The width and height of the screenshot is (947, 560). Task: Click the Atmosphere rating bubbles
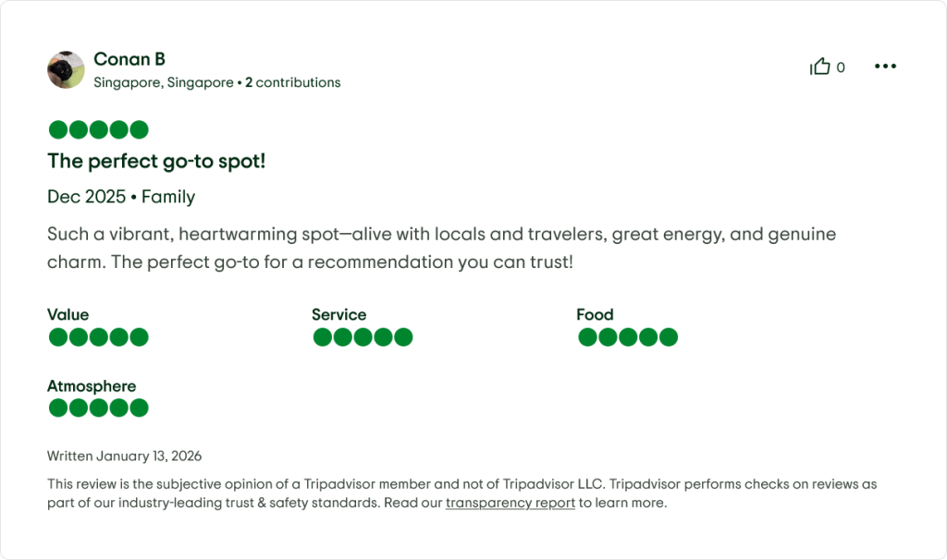coord(98,408)
